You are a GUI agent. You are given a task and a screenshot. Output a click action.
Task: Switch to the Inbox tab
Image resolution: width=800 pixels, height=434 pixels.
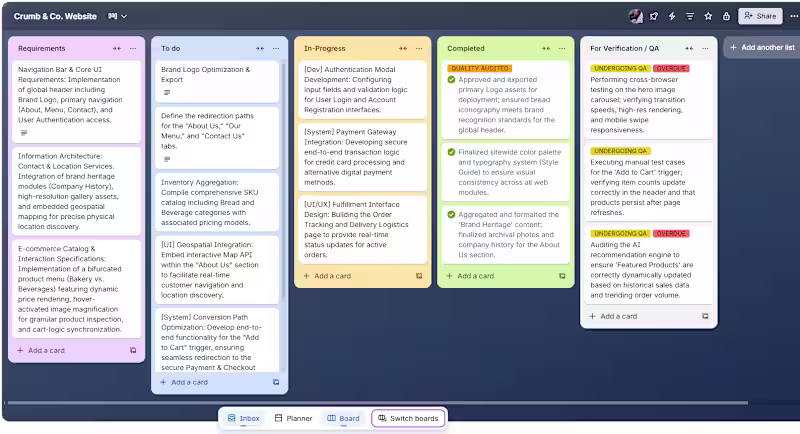pyautogui.click(x=243, y=418)
